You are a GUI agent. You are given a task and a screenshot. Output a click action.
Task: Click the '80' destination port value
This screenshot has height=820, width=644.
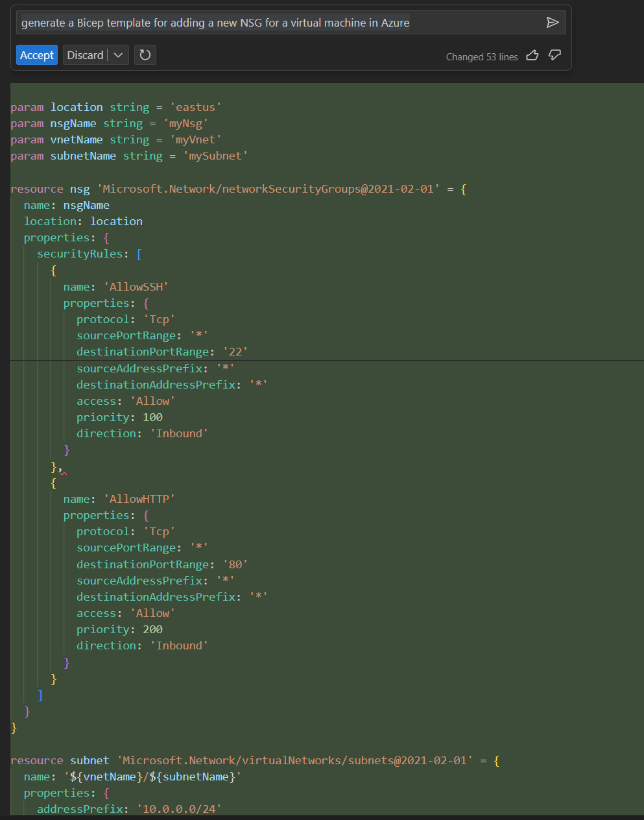pyautogui.click(x=235, y=564)
